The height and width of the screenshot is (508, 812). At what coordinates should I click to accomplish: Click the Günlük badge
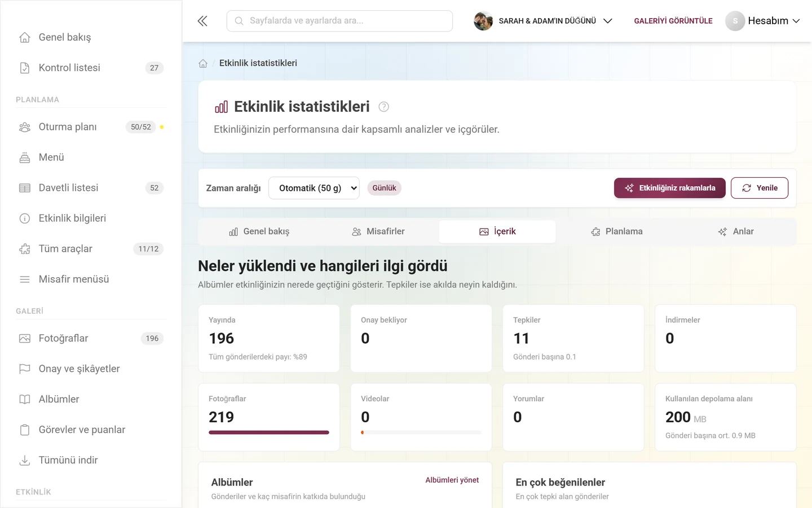[384, 188]
